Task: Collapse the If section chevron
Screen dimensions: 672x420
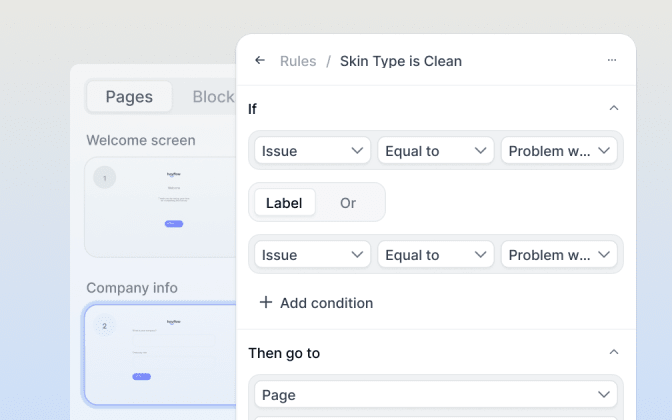Action: [614, 108]
